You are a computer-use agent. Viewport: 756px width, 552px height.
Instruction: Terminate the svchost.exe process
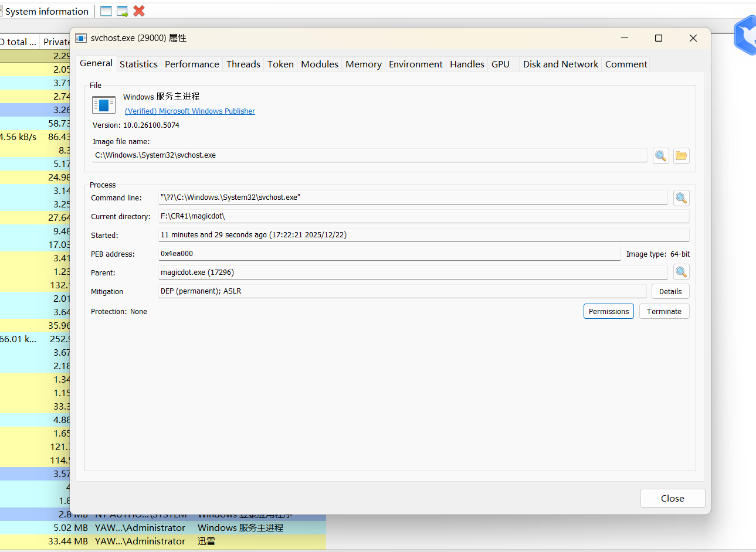[664, 312]
